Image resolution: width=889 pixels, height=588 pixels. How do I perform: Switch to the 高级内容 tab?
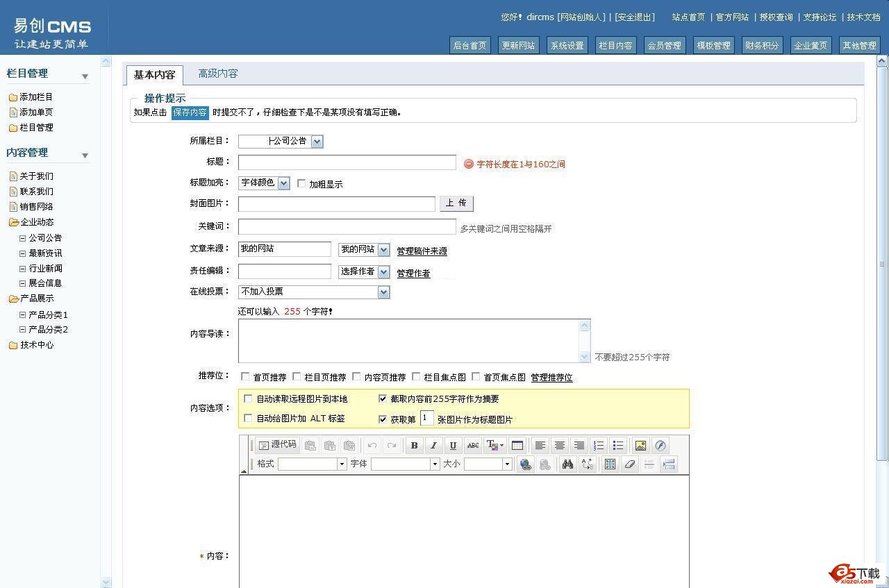[x=217, y=74]
